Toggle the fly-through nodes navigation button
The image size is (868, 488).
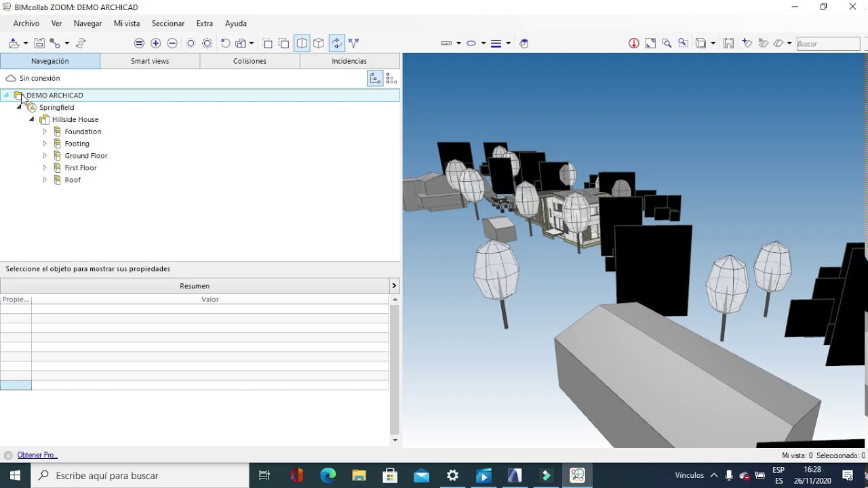(x=353, y=43)
